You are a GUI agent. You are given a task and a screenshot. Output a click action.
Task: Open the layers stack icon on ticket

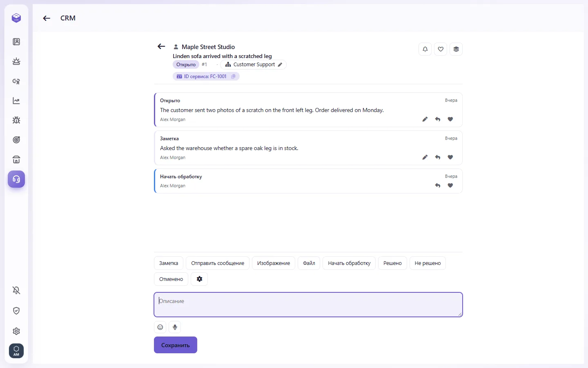tap(456, 49)
